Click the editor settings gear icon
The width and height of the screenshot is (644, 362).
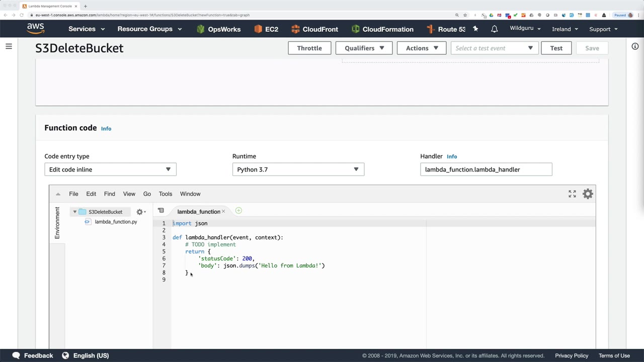tap(588, 194)
